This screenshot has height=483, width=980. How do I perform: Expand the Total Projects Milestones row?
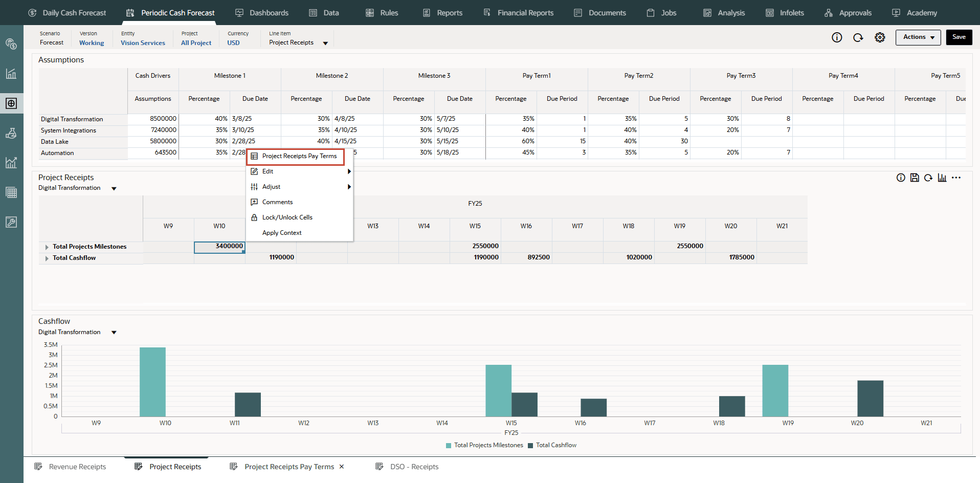click(47, 247)
